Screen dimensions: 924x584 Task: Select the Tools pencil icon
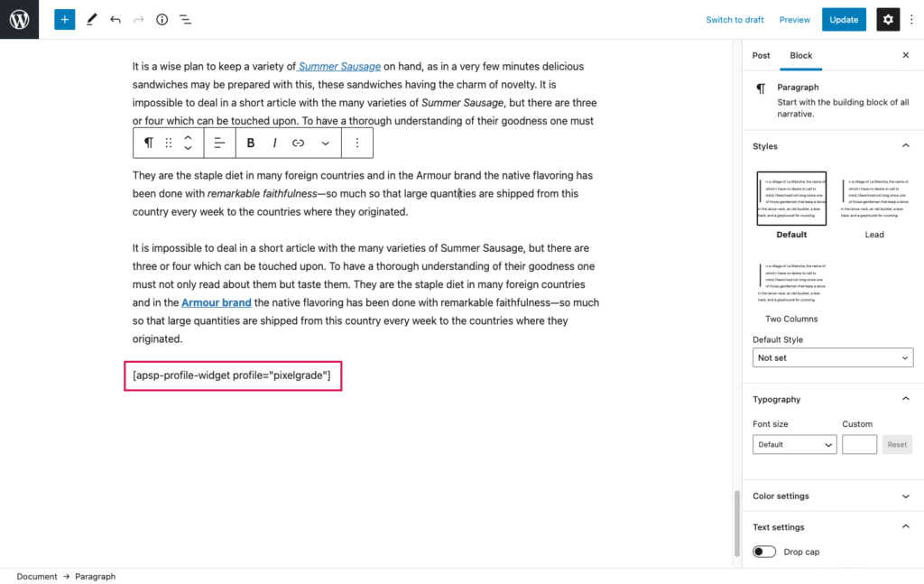coord(91,20)
